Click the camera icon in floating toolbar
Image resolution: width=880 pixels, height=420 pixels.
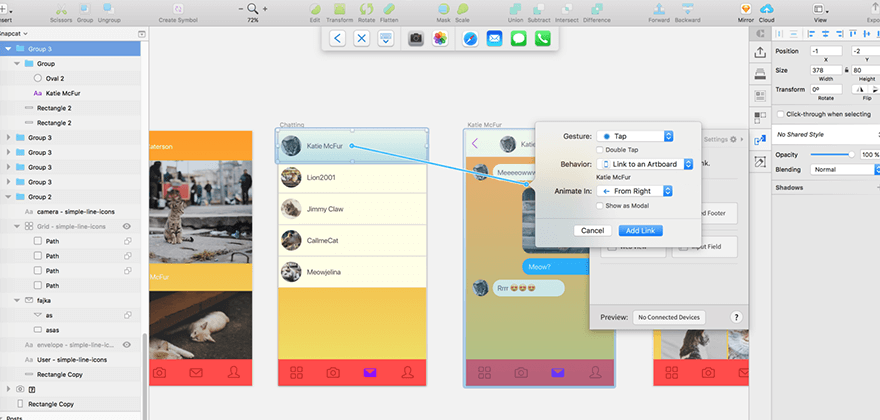click(415, 38)
